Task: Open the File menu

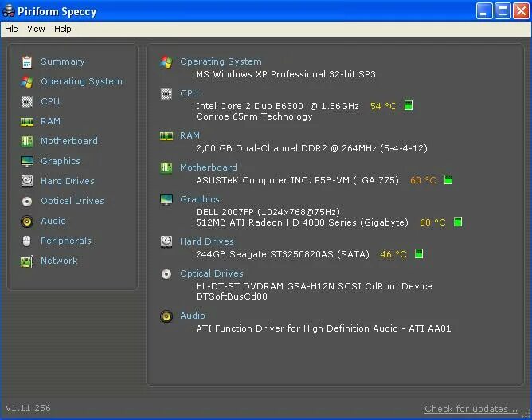Action: (x=11, y=29)
